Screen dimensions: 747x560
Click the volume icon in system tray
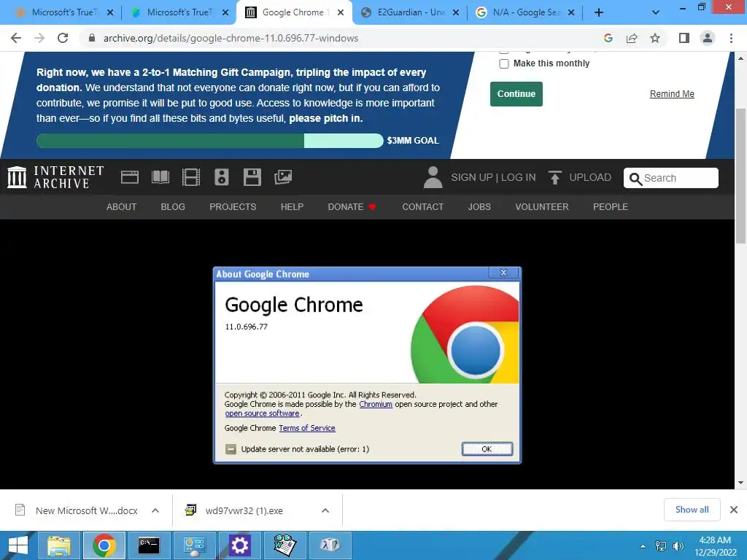point(678,545)
